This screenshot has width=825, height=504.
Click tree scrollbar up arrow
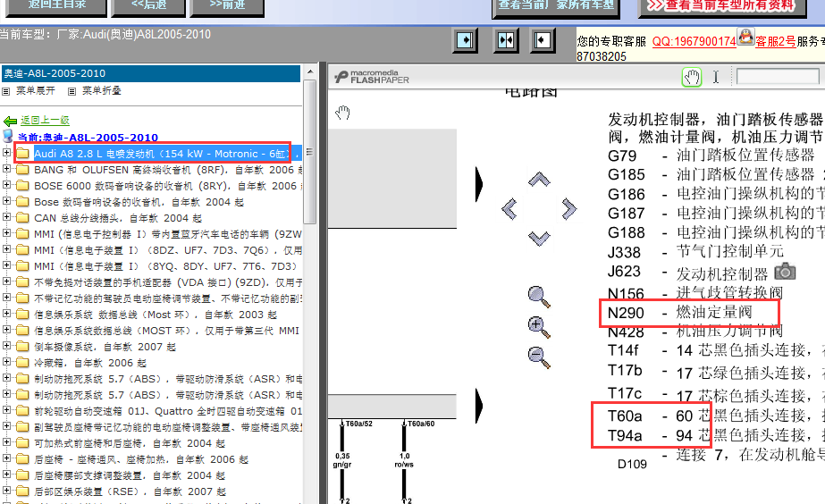[310, 71]
